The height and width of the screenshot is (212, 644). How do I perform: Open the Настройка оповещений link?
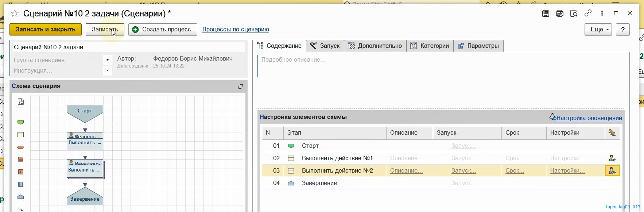[x=589, y=118]
